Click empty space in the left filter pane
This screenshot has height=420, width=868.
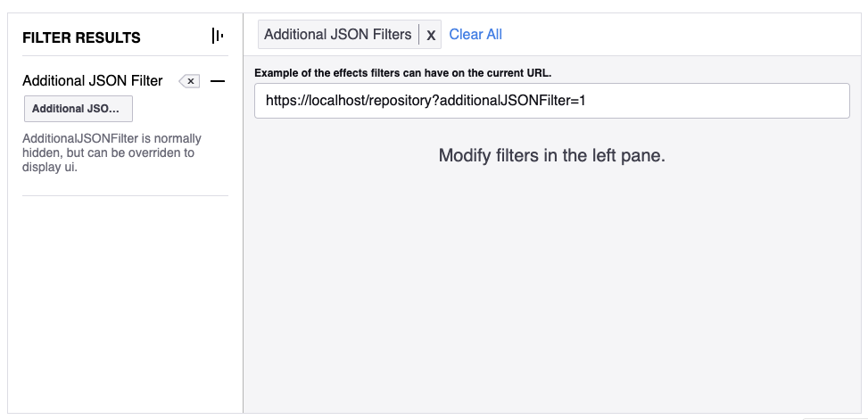pyautogui.click(x=125, y=304)
